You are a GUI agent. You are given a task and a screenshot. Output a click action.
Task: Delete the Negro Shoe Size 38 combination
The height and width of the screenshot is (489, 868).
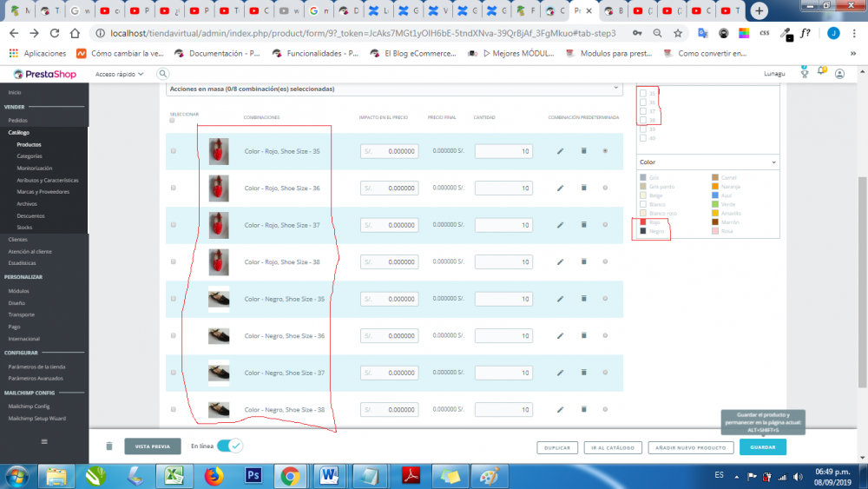click(x=583, y=409)
